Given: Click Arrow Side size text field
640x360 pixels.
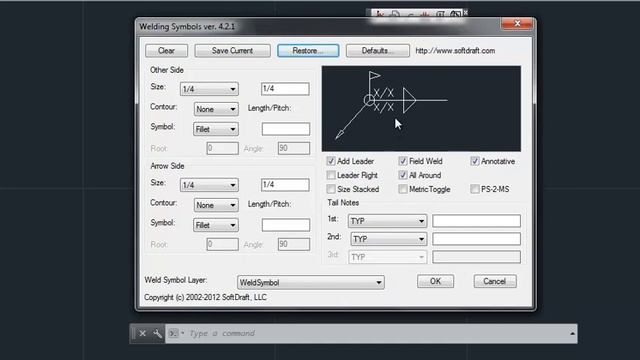Looking at the screenshot, I should coord(285,184).
